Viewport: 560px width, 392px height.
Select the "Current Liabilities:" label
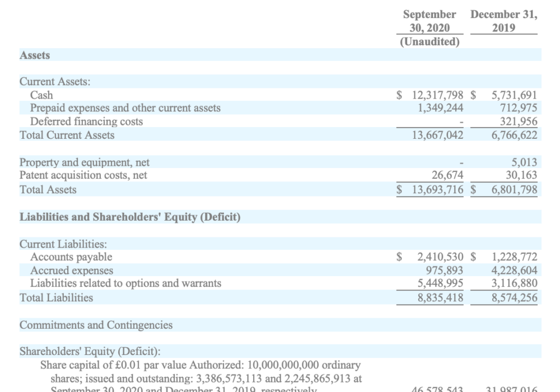[63, 244]
